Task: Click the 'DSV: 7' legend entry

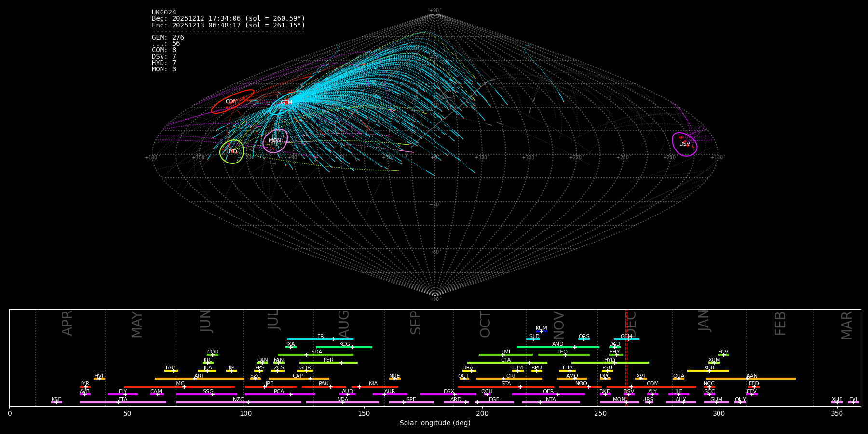Action: [164, 57]
